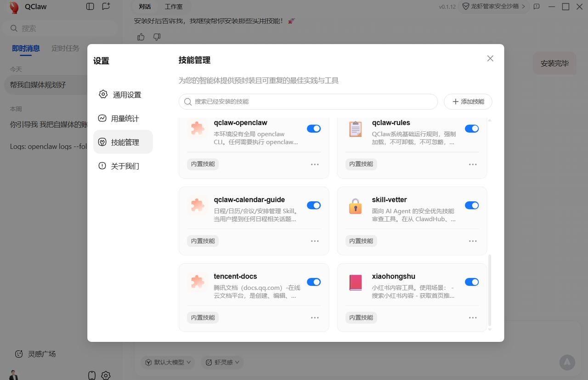The width and height of the screenshot is (588, 380).
Task: Click the 内置技能 tag on qclaw-rules
Action: pos(361,164)
